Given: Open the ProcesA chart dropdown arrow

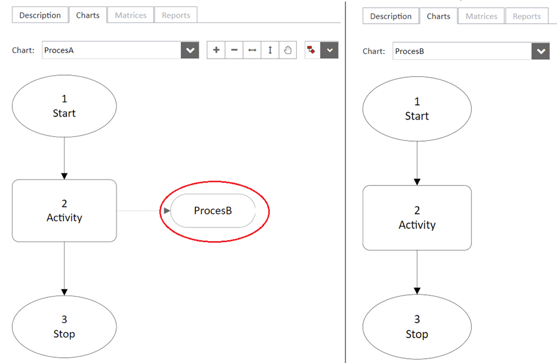Looking at the screenshot, I should point(190,50).
